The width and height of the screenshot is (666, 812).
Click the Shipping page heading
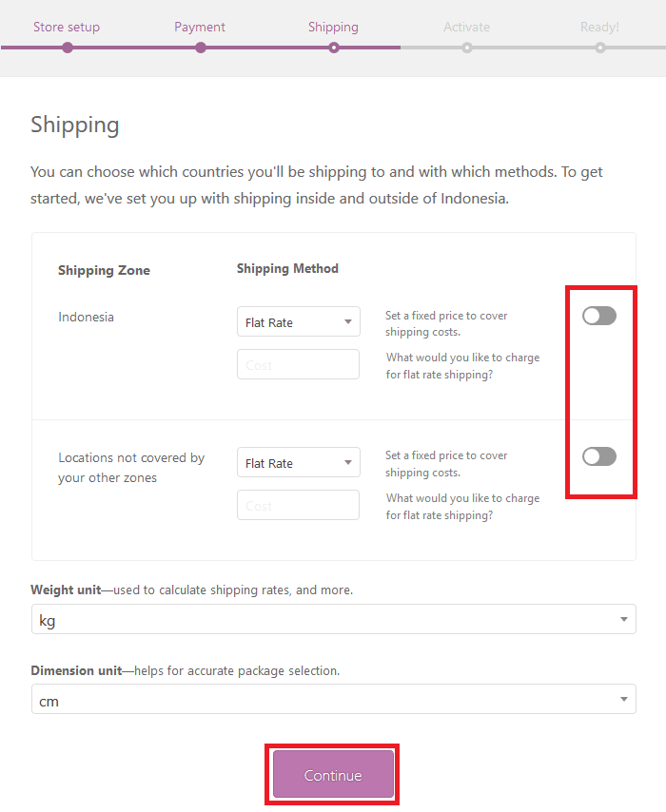pyautogui.click(x=75, y=125)
